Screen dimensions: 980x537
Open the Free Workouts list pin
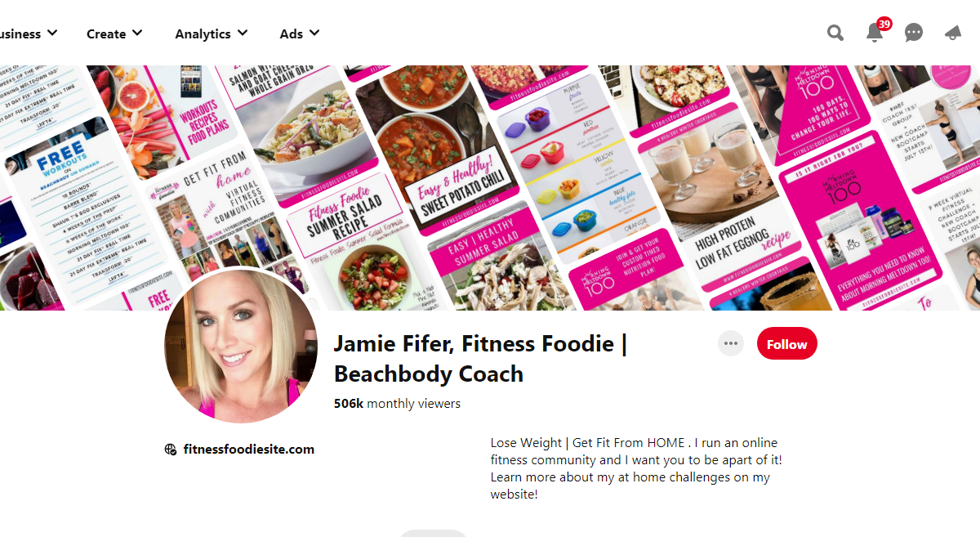coord(69,213)
